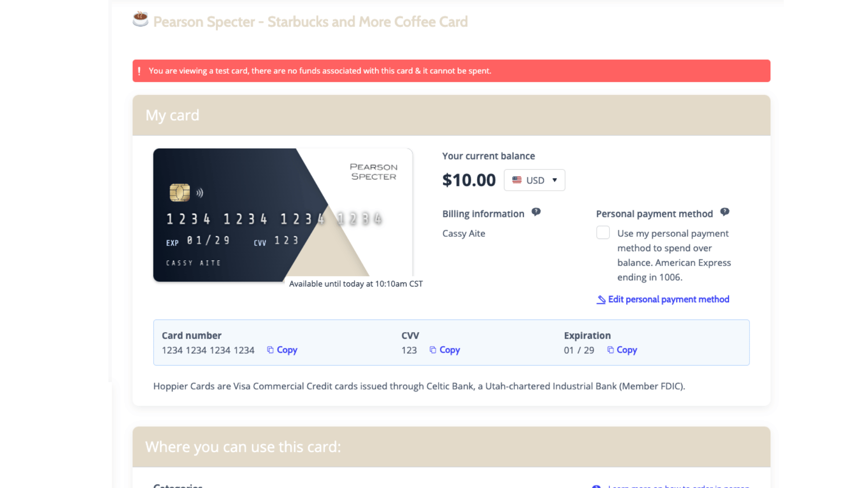Select the card number 1234 1234 1234 1234
Screen dimensions: 868x488
208,350
